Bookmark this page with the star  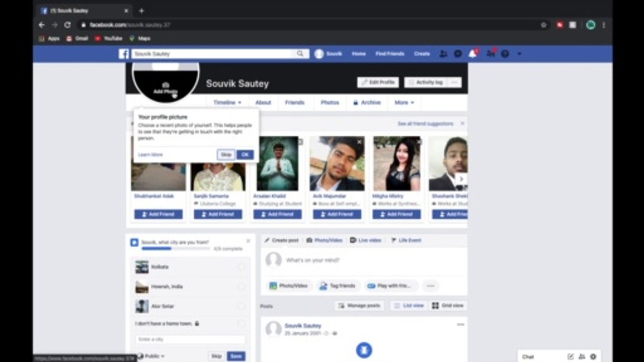point(543,25)
